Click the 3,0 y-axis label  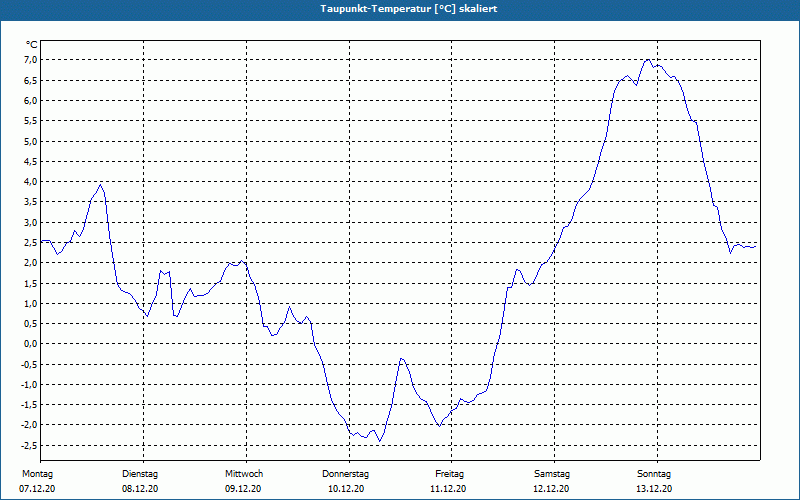tap(30, 222)
